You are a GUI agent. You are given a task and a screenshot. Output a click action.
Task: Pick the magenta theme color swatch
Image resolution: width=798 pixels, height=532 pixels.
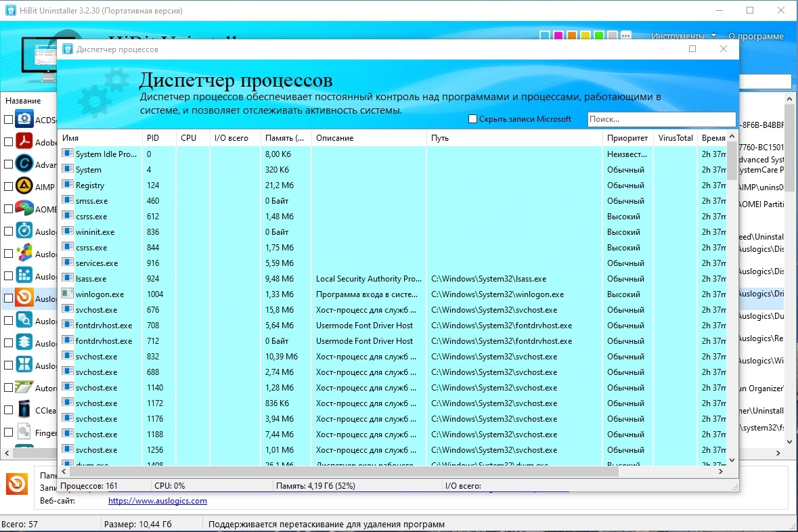pyautogui.click(x=558, y=36)
